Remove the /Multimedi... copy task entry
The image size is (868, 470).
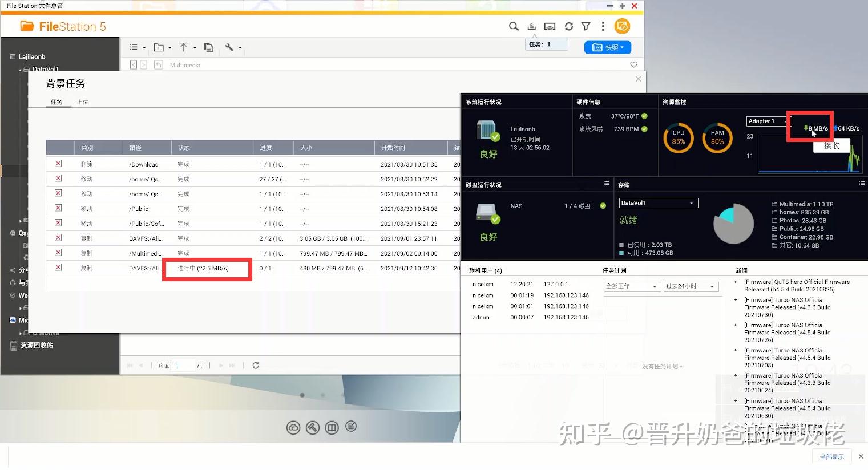pyautogui.click(x=58, y=253)
